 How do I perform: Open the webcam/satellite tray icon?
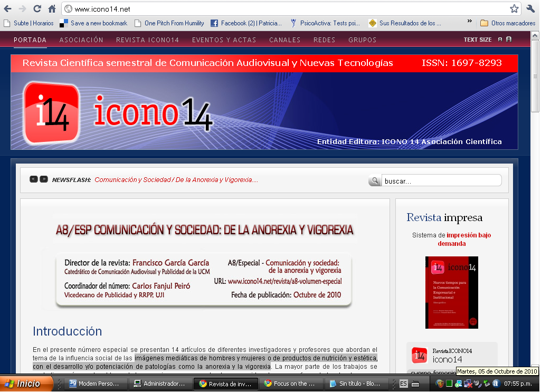(477, 384)
